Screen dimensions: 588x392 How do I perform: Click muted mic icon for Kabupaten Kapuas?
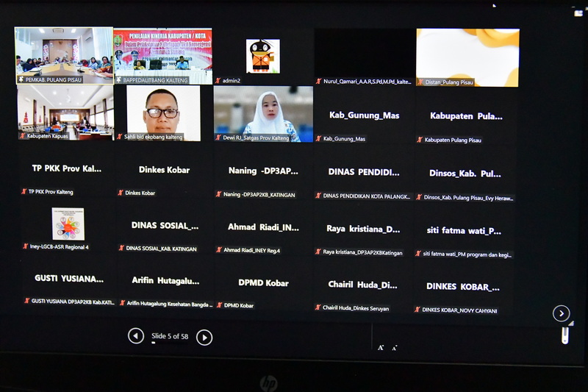[23, 135]
